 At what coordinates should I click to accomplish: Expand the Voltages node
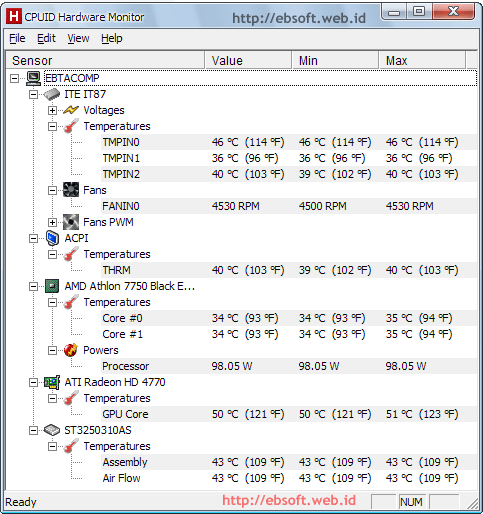52,110
